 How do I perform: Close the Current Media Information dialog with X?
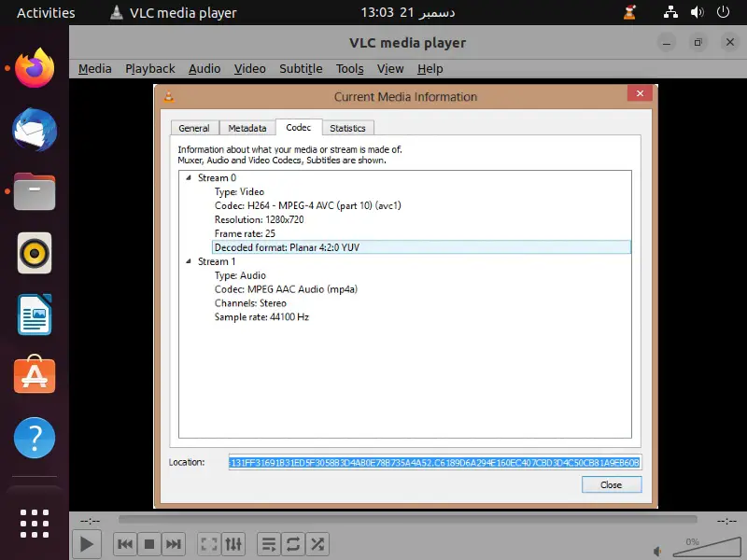[x=640, y=93]
